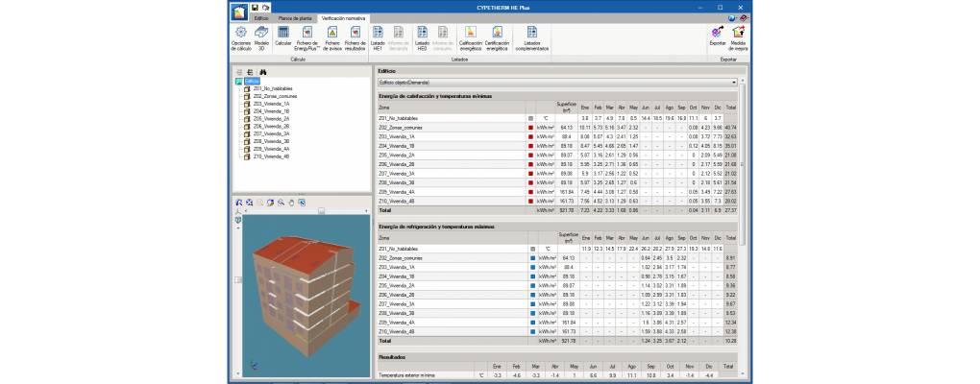Click the vertical slider left of 3D model
Image resolution: width=980 pixels, height=384 pixels.
pyautogui.click(x=238, y=279)
